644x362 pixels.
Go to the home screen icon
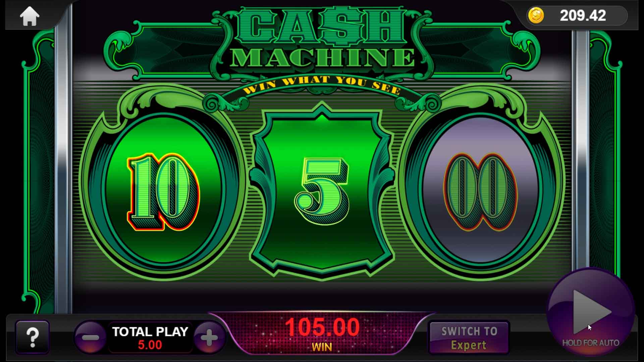[x=30, y=16]
